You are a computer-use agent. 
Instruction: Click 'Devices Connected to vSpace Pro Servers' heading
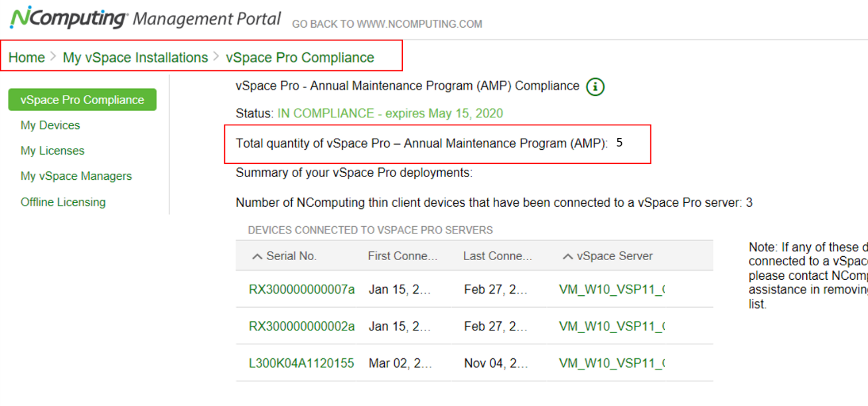pyautogui.click(x=370, y=230)
